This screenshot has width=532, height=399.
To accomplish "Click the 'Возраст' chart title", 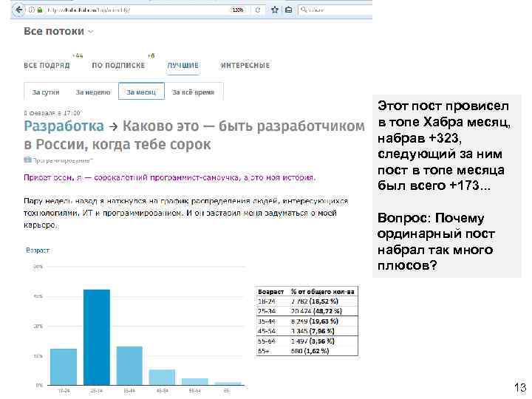I will (38, 250).
